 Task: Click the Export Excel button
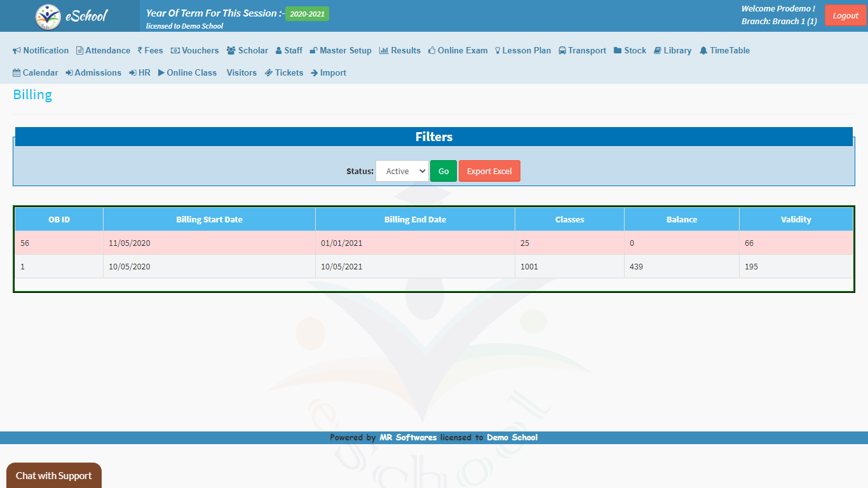489,171
